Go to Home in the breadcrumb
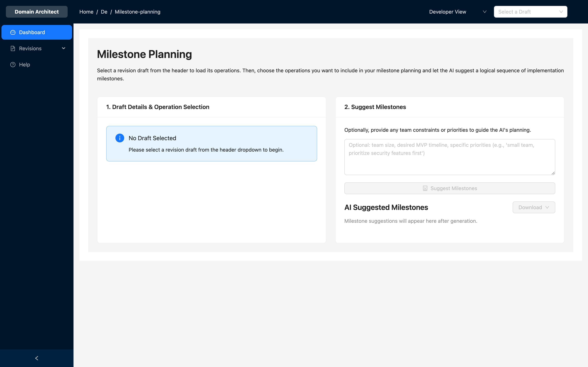 coord(86,12)
